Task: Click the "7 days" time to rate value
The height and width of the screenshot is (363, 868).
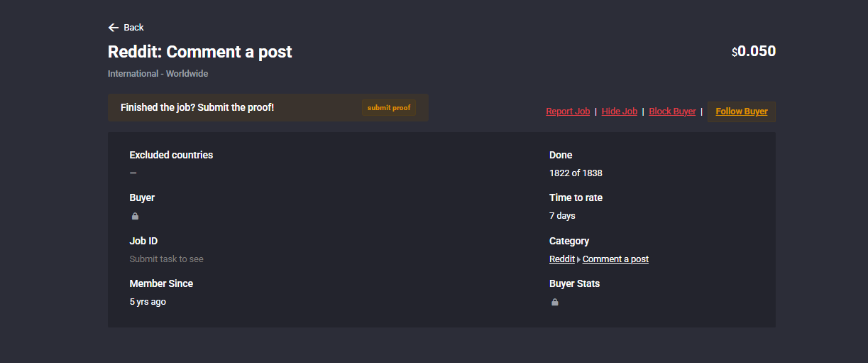Action: click(562, 216)
